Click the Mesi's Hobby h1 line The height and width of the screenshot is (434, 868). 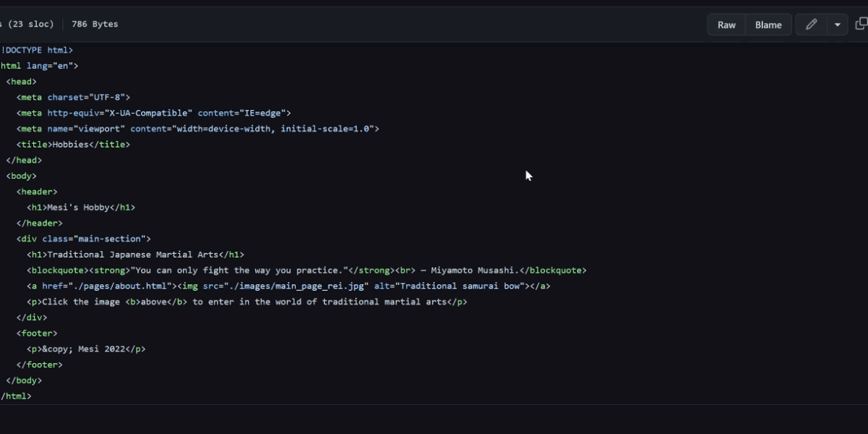click(81, 208)
